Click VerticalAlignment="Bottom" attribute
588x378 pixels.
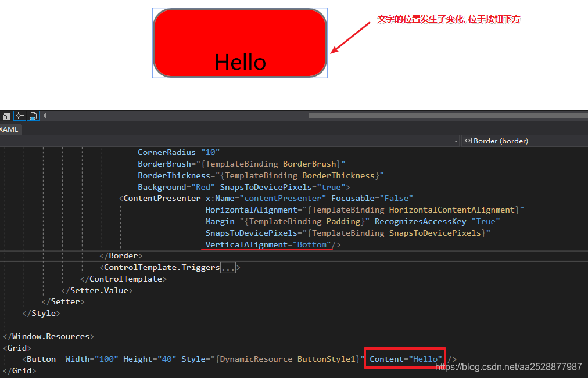(x=268, y=245)
